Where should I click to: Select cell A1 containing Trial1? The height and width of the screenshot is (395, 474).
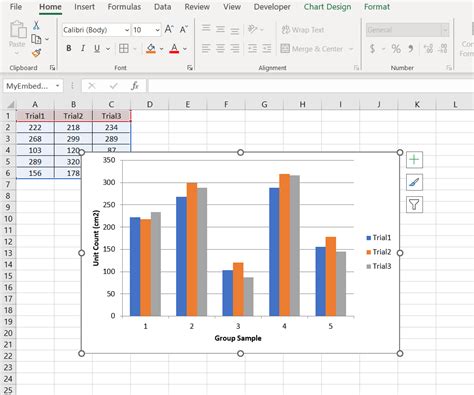(35, 116)
